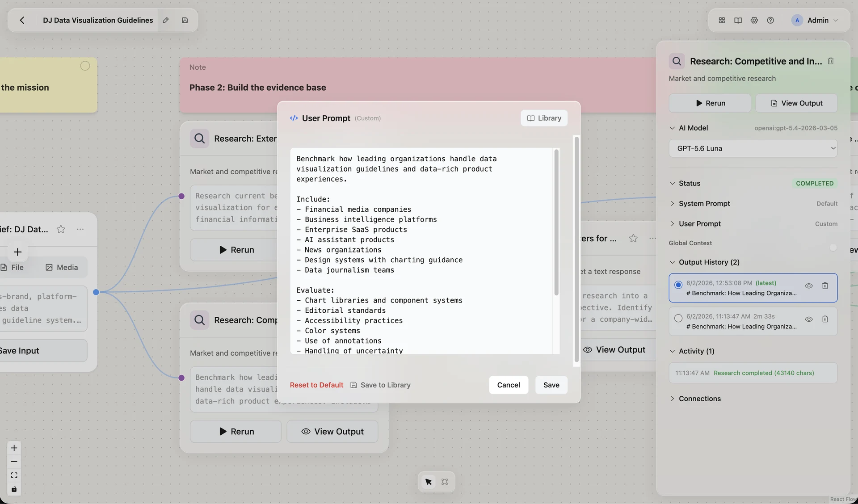
Task: Go back using the header back arrow
Action: click(22, 20)
